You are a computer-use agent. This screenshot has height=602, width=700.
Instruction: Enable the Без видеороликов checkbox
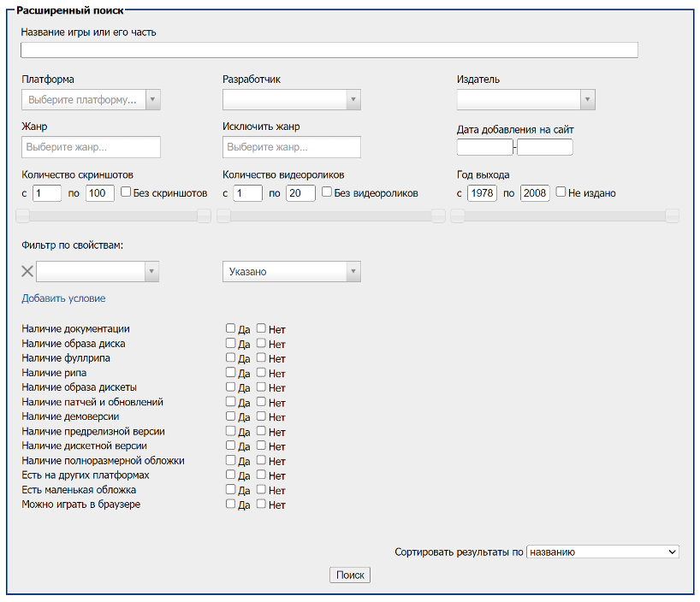point(326,192)
